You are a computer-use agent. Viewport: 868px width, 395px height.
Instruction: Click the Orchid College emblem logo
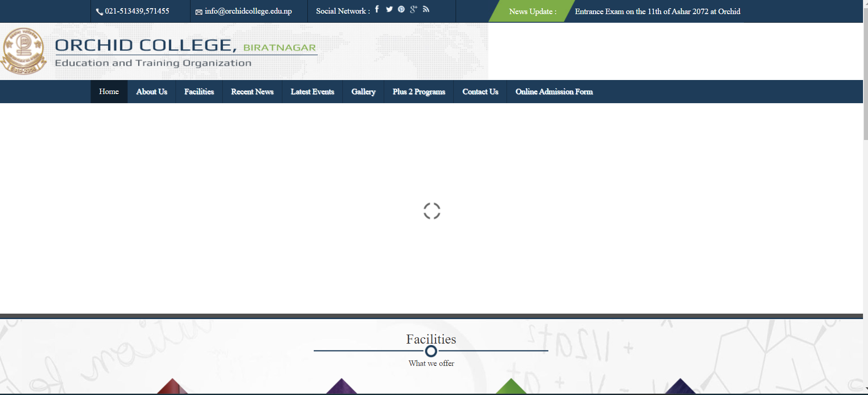click(23, 51)
